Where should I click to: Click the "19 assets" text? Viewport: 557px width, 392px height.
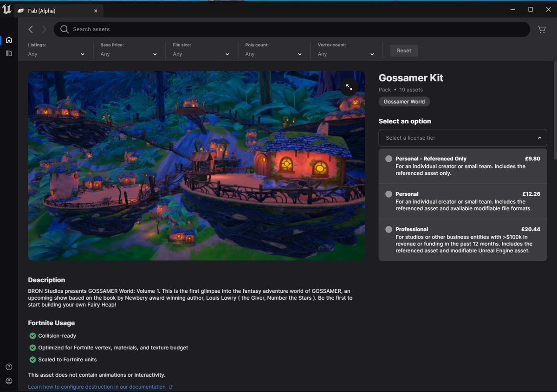(411, 90)
